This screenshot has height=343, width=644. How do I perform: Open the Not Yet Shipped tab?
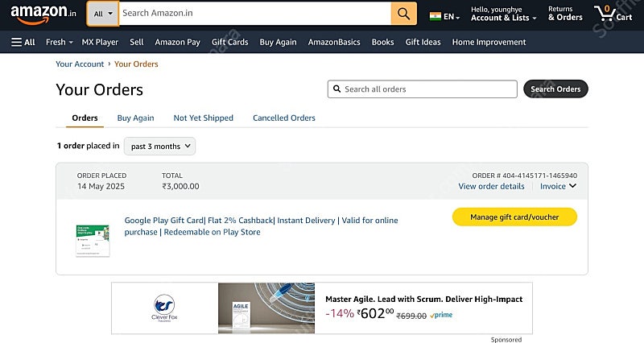tap(204, 118)
